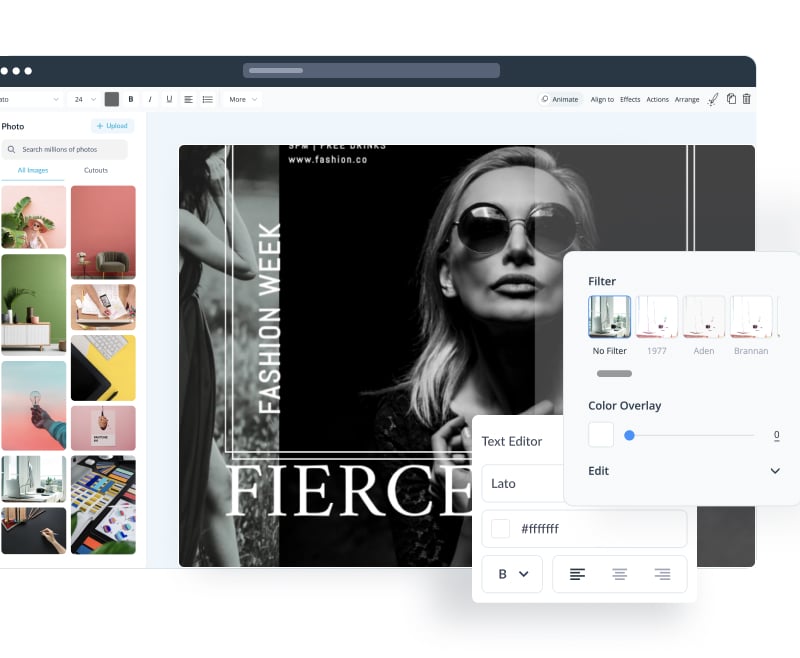800x658 pixels.
Task: Adjust the Color Overlay slider handle
Action: click(629, 435)
